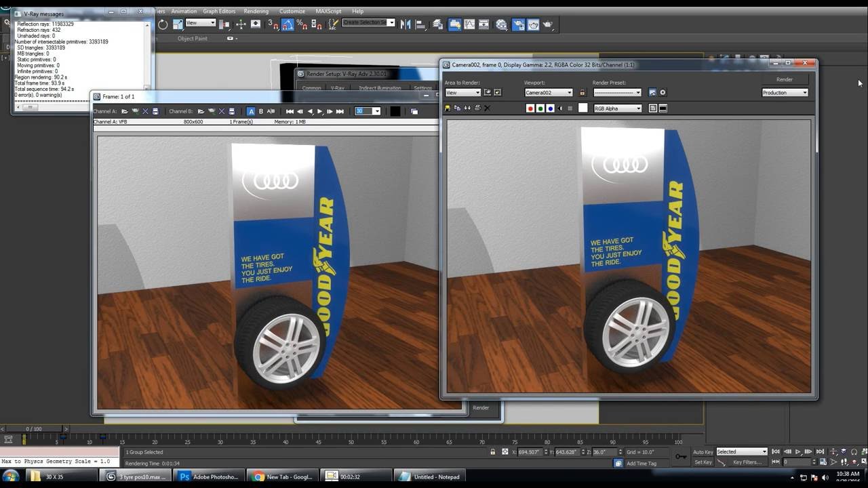
Task: Open the Render Preset dropdown
Action: coord(617,92)
